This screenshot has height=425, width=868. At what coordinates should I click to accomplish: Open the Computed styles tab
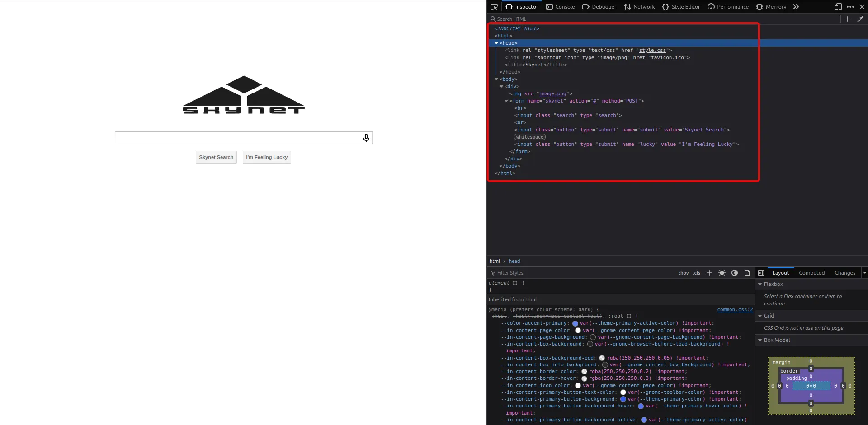(x=811, y=273)
